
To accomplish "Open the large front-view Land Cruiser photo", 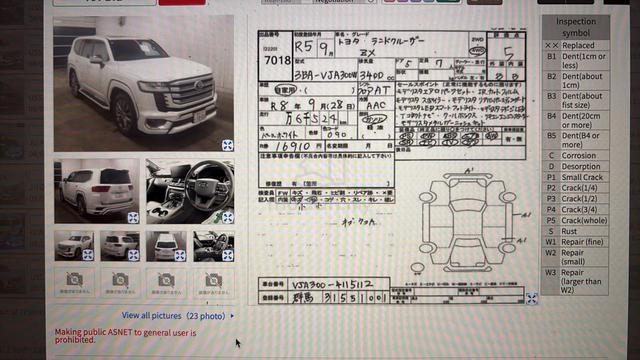I will (144, 84).
